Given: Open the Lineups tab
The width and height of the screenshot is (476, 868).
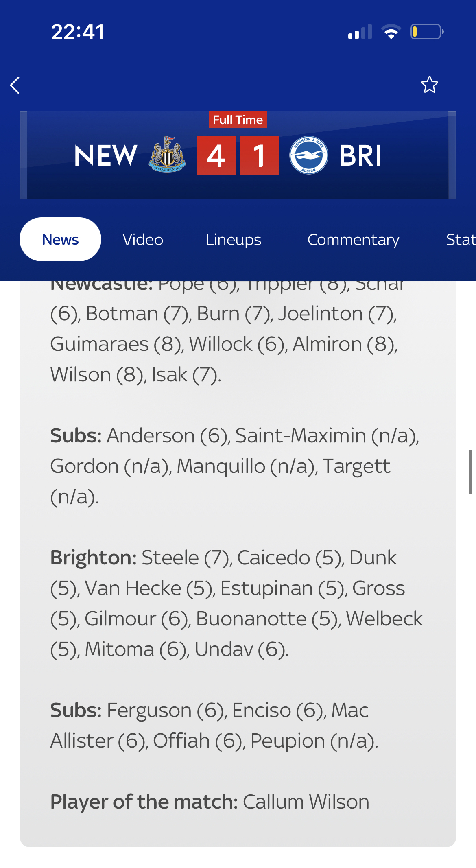Looking at the screenshot, I should pos(233,240).
